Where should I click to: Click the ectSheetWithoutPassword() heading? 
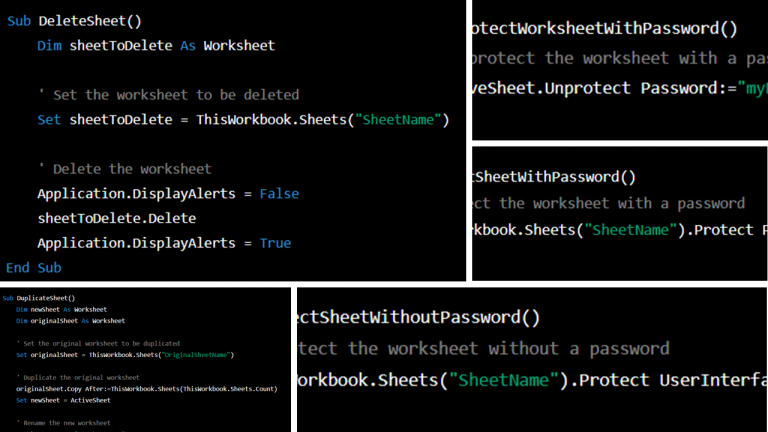point(418,317)
